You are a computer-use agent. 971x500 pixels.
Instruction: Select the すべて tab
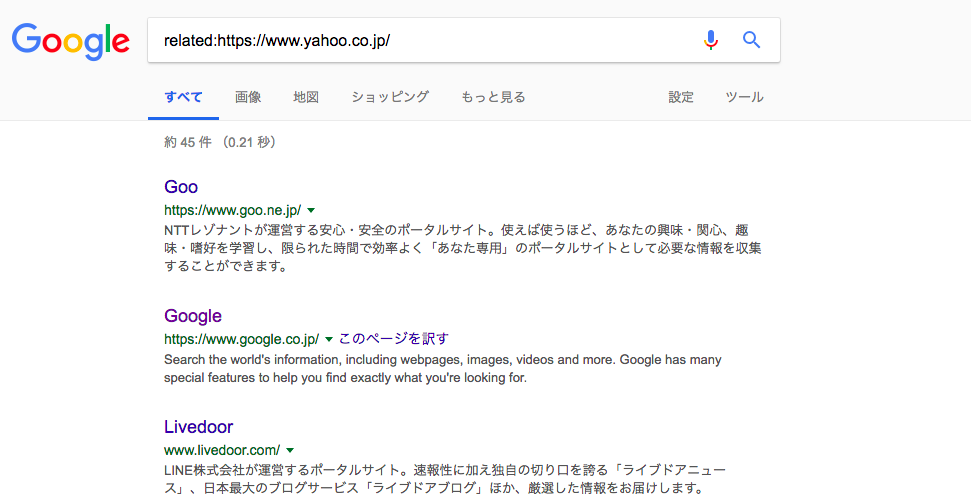(183, 97)
